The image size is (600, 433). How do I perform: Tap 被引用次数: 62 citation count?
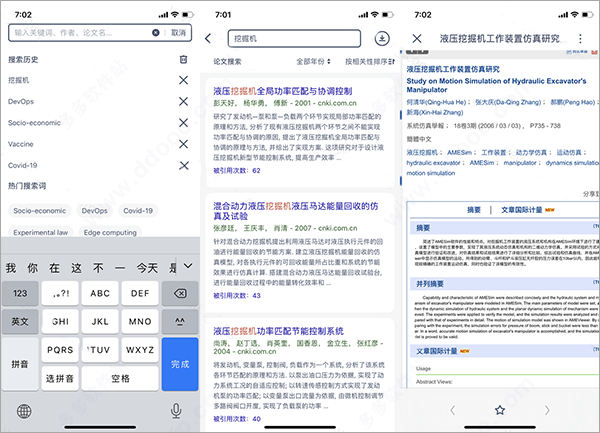237,171
